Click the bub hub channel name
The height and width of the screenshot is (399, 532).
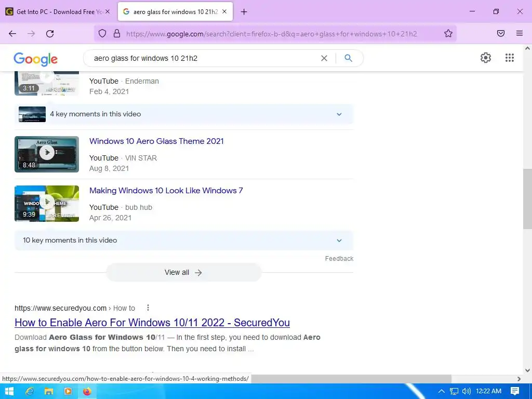click(139, 207)
